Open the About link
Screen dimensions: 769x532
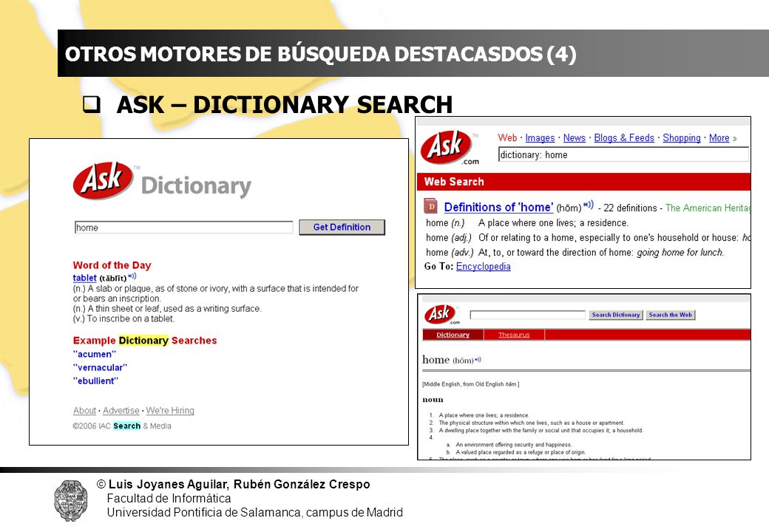point(84,411)
